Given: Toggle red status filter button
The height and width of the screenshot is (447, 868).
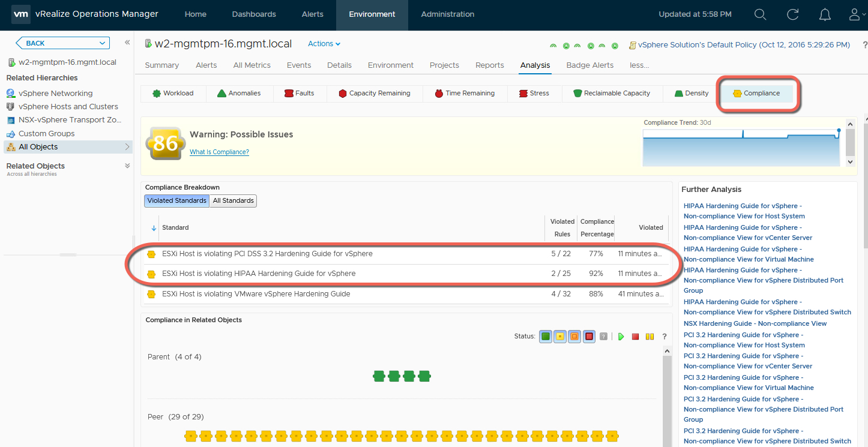Looking at the screenshot, I should 589,337.
